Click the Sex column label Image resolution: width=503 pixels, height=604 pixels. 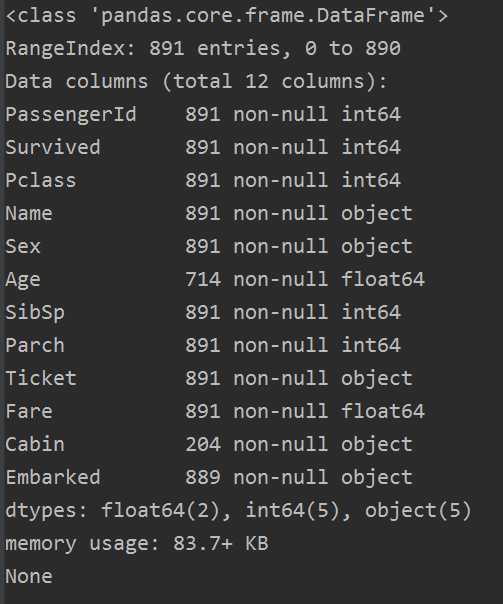pos(23,247)
